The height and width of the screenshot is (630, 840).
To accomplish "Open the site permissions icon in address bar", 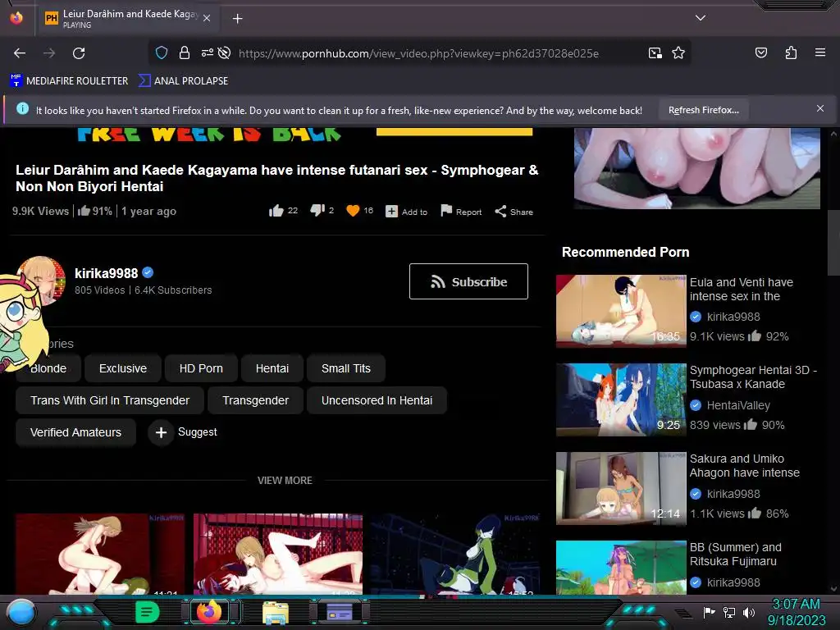I will 207,52.
